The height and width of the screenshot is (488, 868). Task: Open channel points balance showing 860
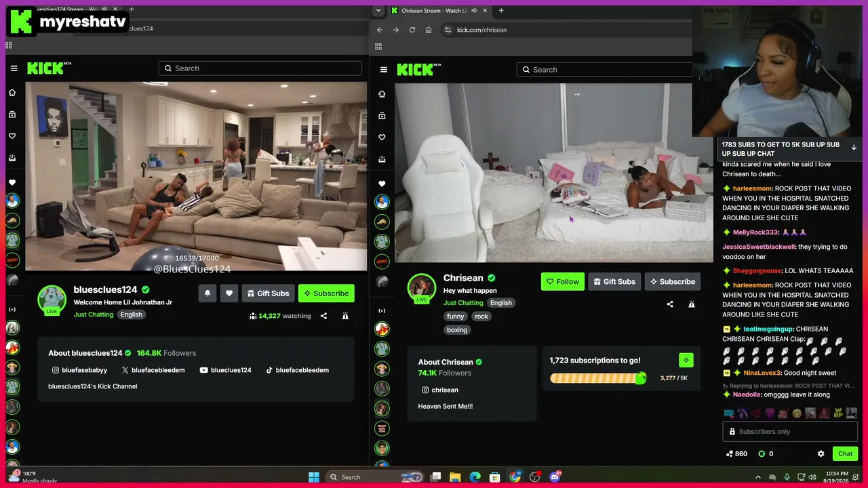coord(736,453)
